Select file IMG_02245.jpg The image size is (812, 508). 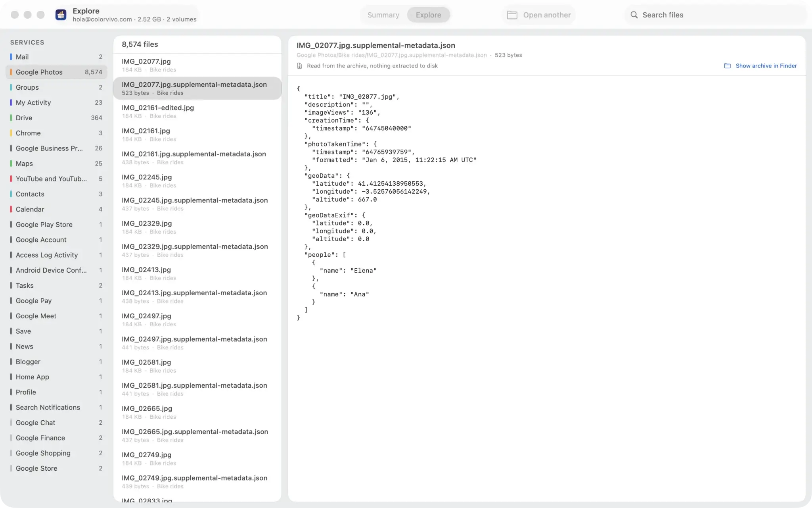tap(197, 181)
